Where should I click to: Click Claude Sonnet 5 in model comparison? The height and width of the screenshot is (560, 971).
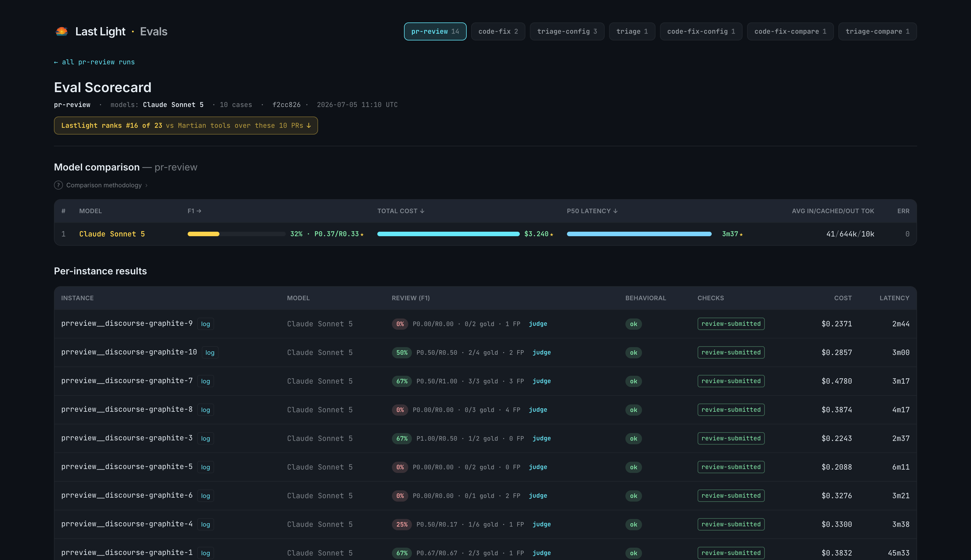(x=112, y=234)
